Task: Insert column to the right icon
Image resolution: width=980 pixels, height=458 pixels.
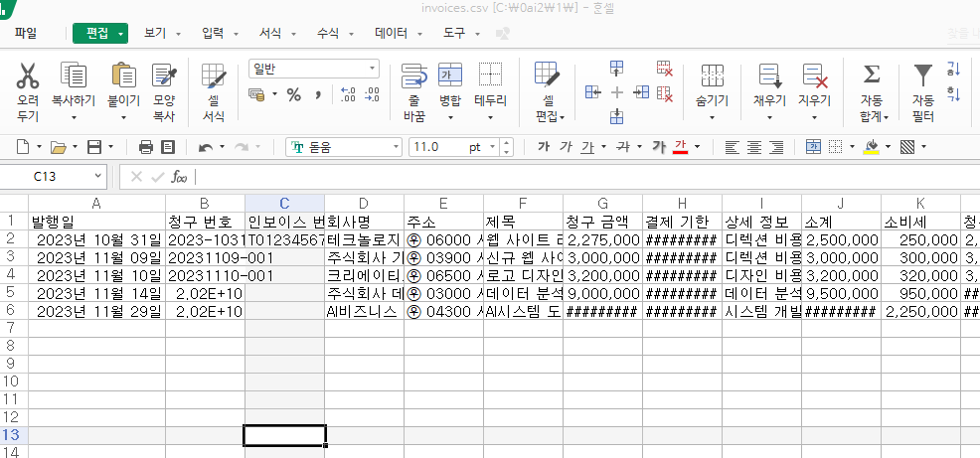Action: point(641,92)
